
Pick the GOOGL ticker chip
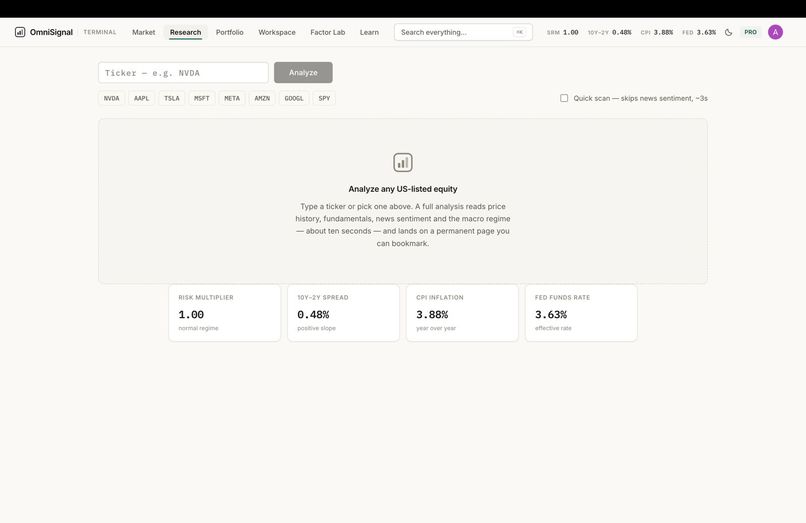coord(294,98)
